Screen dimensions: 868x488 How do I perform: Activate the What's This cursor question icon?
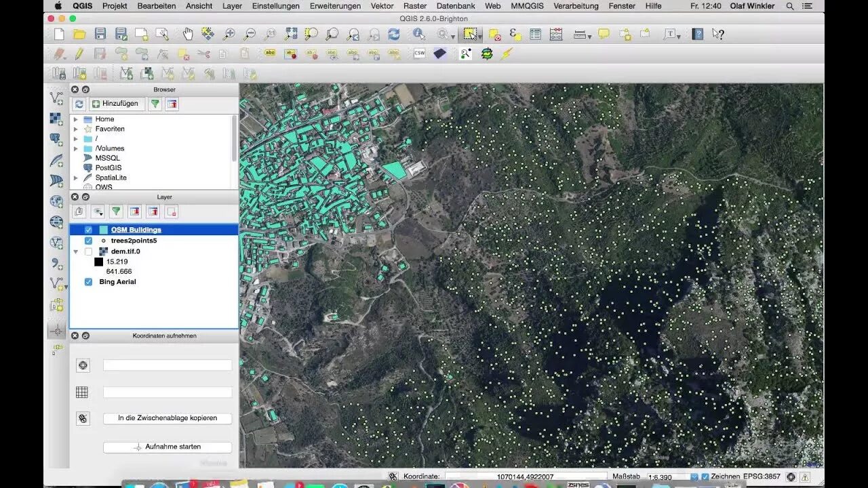718,34
